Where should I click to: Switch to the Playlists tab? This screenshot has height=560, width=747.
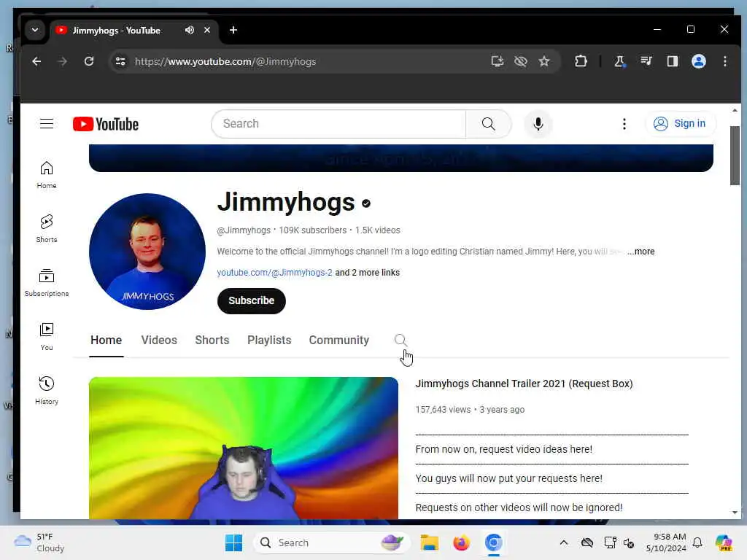pos(269,340)
